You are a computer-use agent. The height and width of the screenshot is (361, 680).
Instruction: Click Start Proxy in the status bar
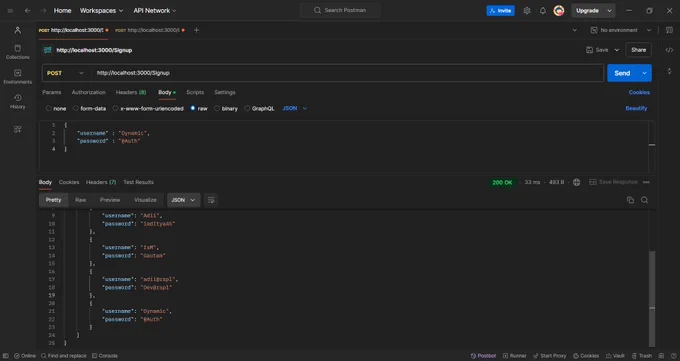click(549, 356)
